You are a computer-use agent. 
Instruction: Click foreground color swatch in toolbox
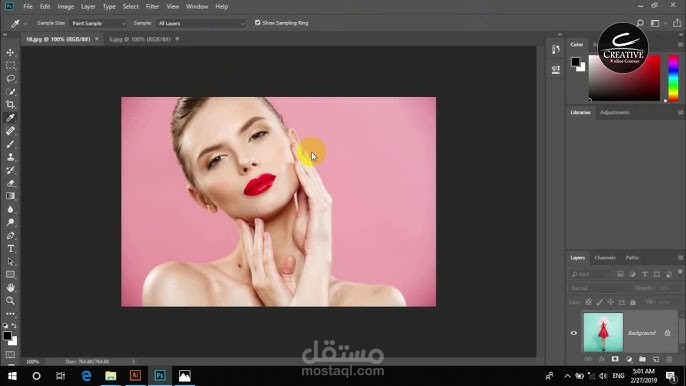coord(7,336)
